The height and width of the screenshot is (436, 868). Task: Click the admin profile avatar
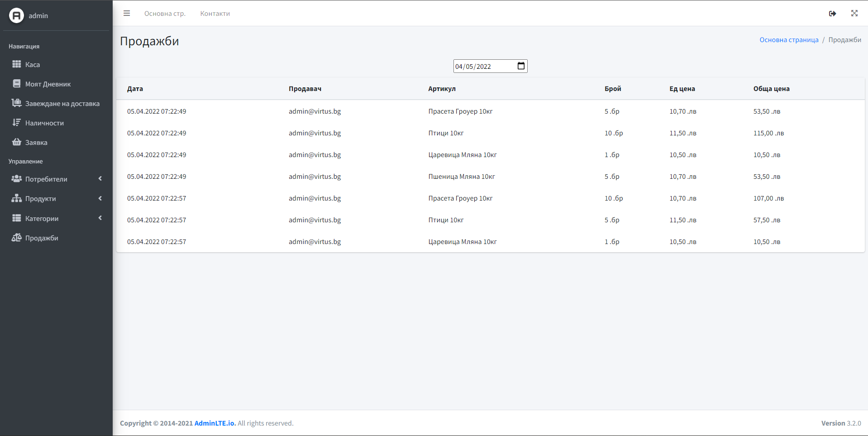coord(16,15)
